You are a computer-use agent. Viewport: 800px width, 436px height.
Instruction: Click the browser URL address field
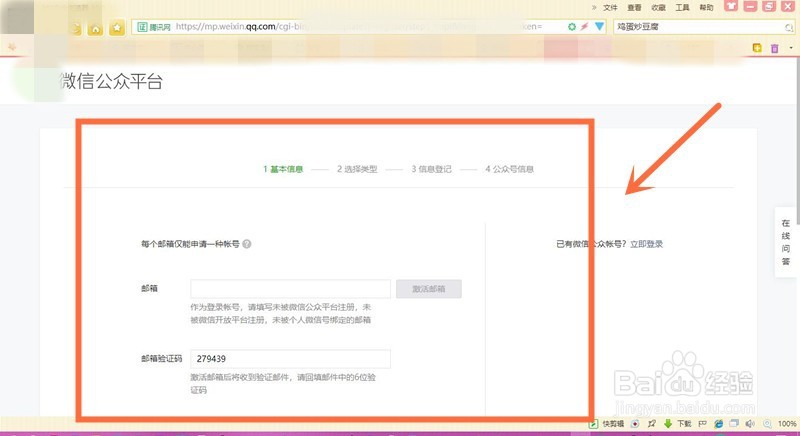[x=367, y=27]
